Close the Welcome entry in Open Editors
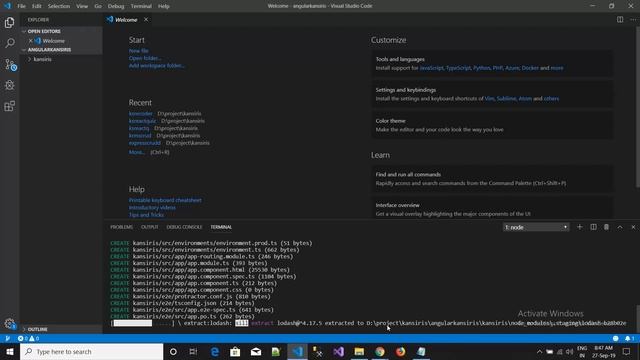 pos(31,41)
